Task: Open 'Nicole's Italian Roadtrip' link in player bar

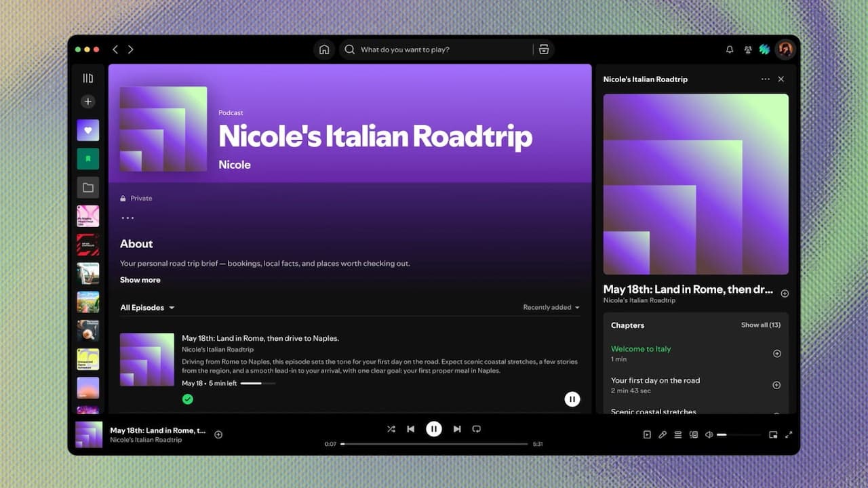Action: coord(146,440)
